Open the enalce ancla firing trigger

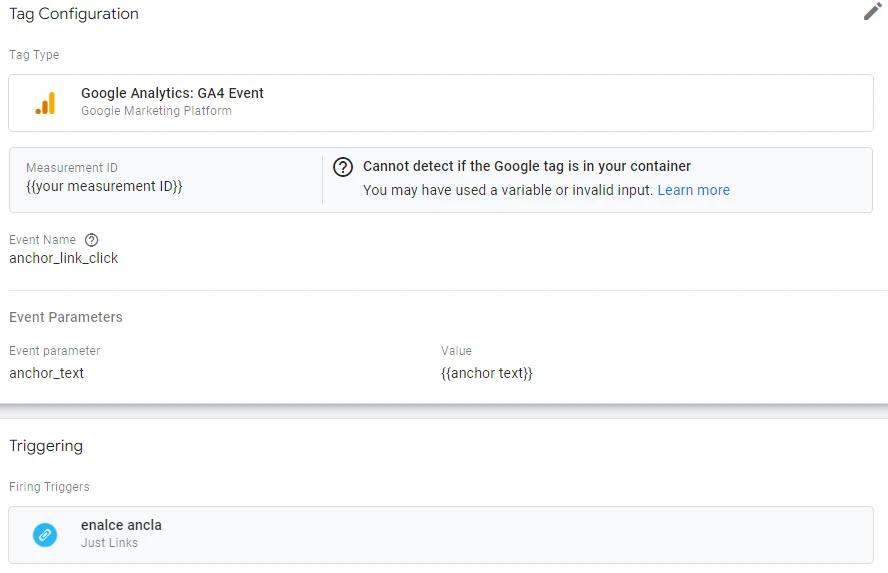[121, 525]
